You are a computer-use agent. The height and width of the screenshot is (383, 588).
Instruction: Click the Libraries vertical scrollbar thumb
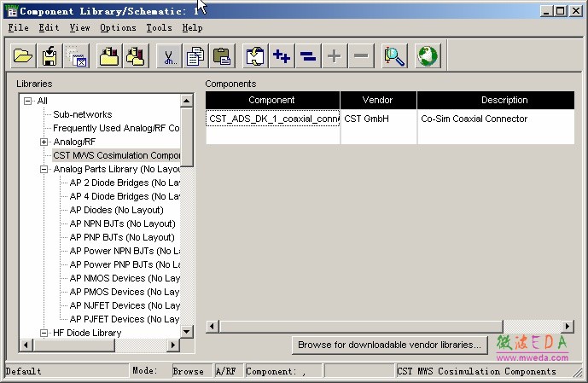pos(187,137)
